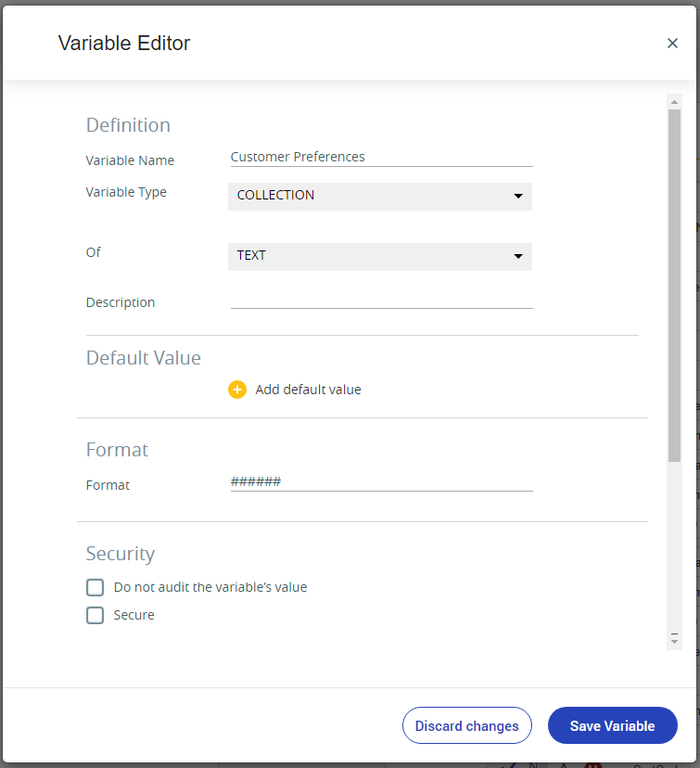Open the Of TEXT dropdown
The image size is (700, 768).
click(380, 257)
